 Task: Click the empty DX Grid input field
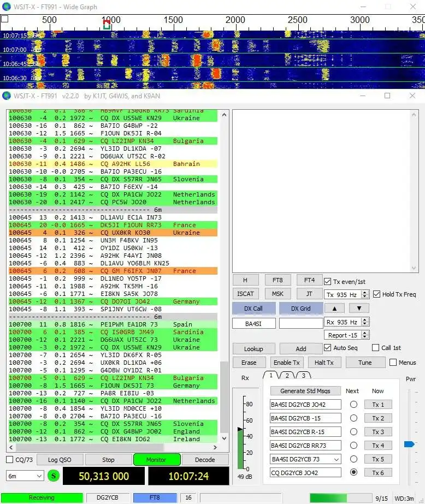tap(301, 323)
